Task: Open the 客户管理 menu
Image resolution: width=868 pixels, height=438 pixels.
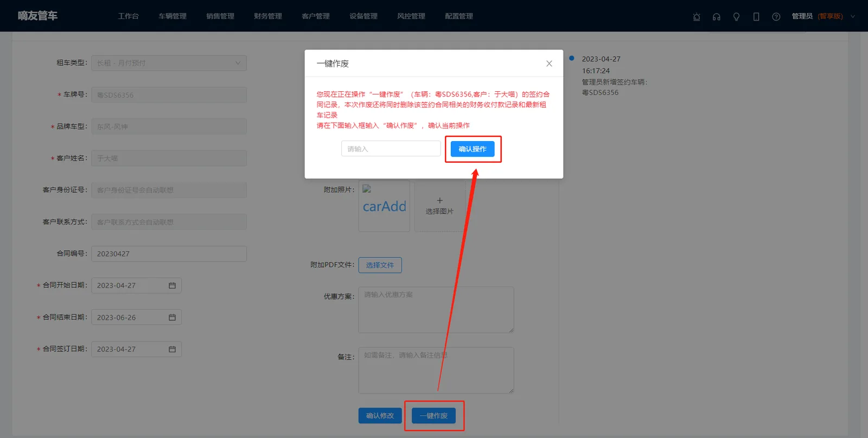Action: (x=316, y=16)
